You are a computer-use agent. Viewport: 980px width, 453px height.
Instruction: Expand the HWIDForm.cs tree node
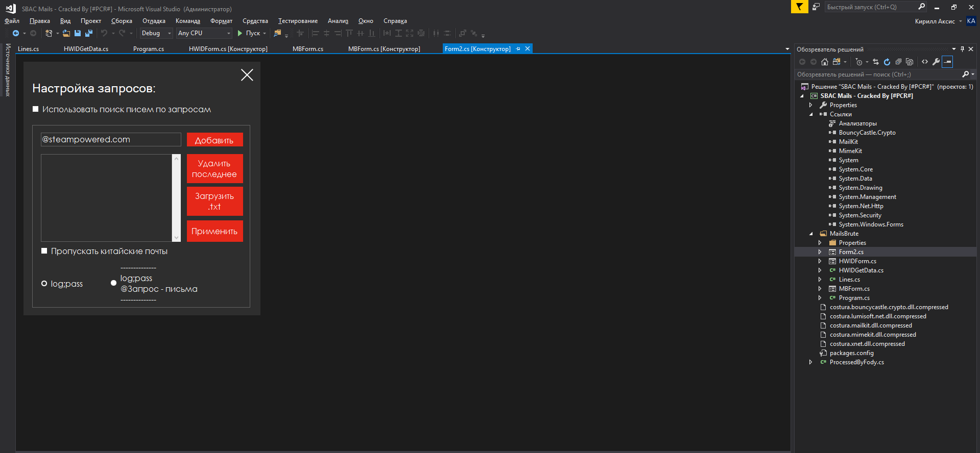coord(820,261)
